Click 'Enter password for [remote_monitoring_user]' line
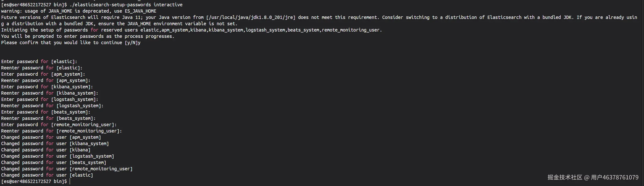 point(59,125)
